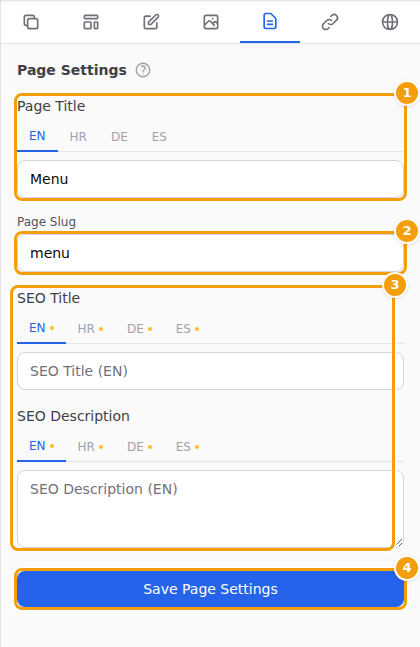The width and height of the screenshot is (420, 647).
Task: Switch SEO Title to HR language
Action: pyautogui.click(x=90, y=329)
